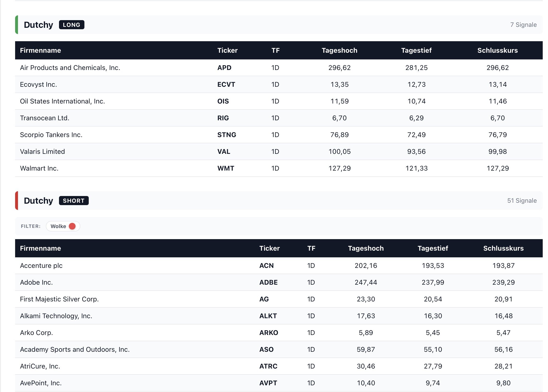548x392 pixels.
Task: Click Tagestief header in the Long table
Action: tap(416, 51)
